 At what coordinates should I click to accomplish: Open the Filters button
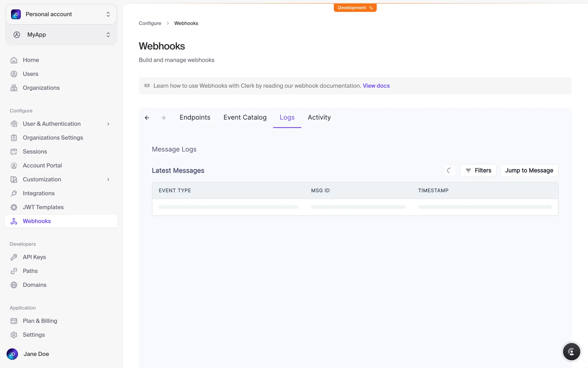click(x=478, y=171)
